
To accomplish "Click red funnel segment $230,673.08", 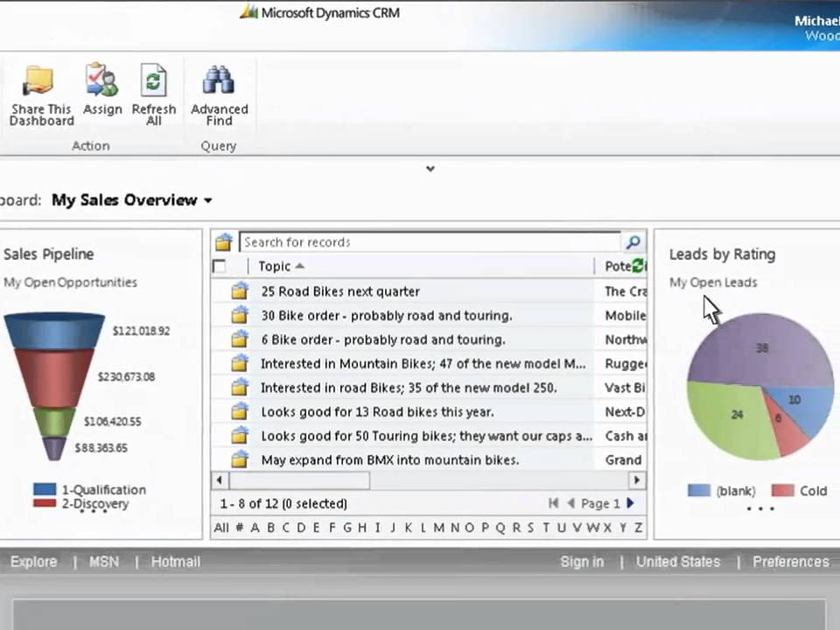I will point(53,378).
